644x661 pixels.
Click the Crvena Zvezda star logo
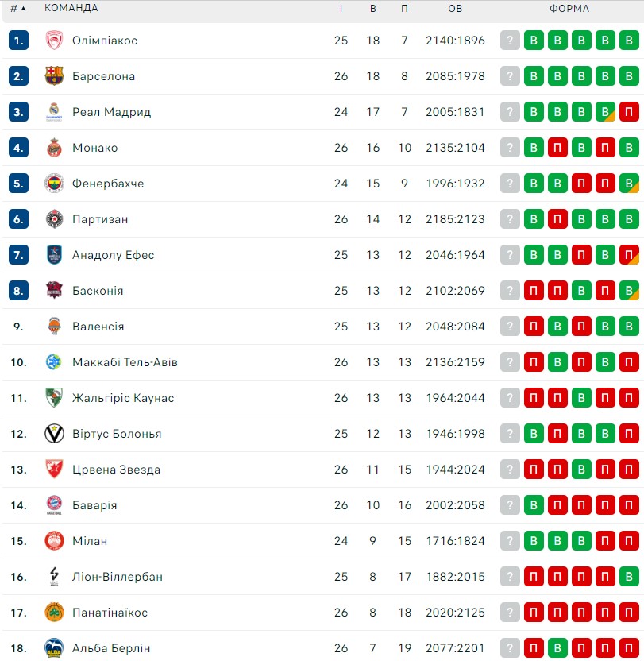pos(54,470)
